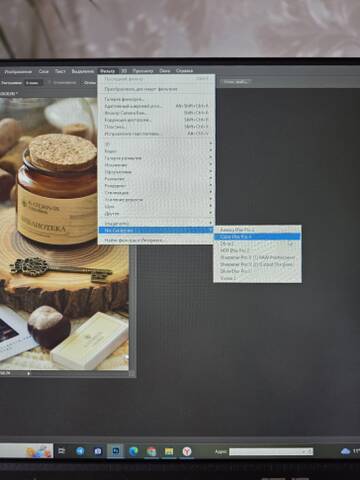Choose Преобразовать для смарт-фильтров

156,89
